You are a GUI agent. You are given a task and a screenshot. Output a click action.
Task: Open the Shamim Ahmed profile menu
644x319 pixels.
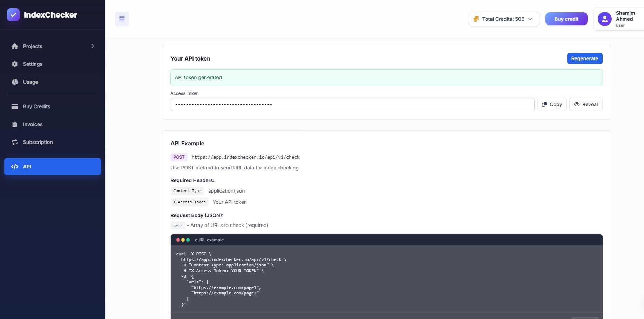pos(621,19)
